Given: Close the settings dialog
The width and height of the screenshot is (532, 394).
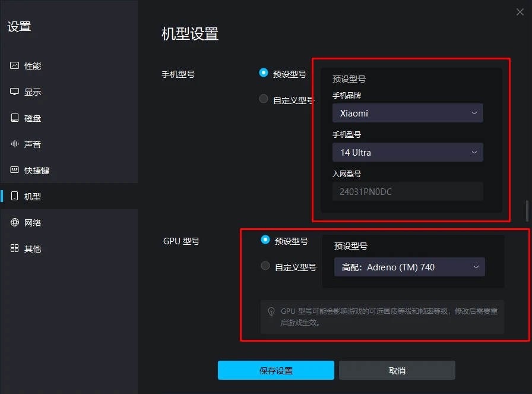Looking at the screenshot, I should coord(520,12).
